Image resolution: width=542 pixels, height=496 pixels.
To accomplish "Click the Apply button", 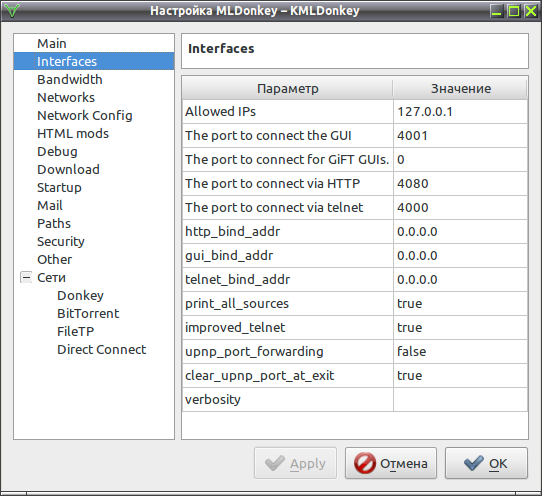I will (296, 463).
